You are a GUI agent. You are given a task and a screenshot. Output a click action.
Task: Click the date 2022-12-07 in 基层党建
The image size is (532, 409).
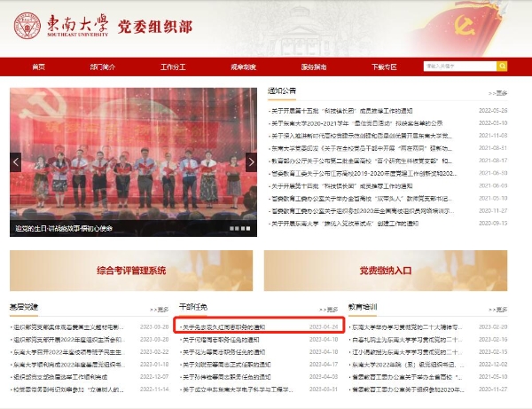(x=154, y=377)
